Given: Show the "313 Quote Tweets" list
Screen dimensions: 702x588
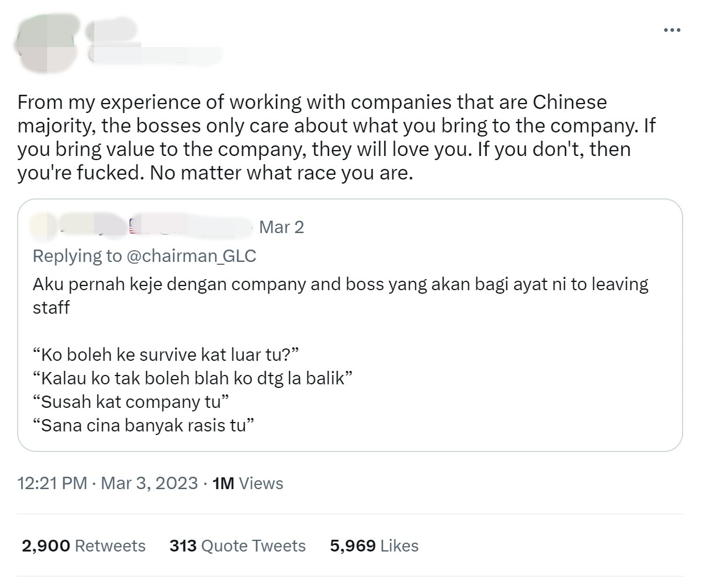Looking at the screenshot, I should pyautogui.click(x=238, y=546).
